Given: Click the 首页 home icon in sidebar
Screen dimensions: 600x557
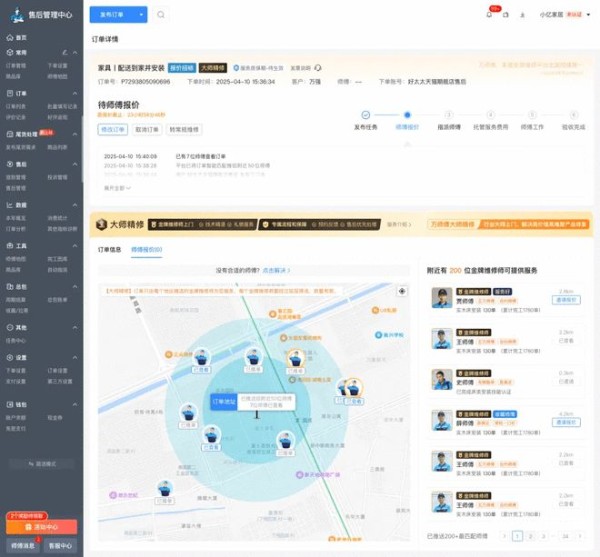Looking at the screenshot, I should [x=9, y=37].
